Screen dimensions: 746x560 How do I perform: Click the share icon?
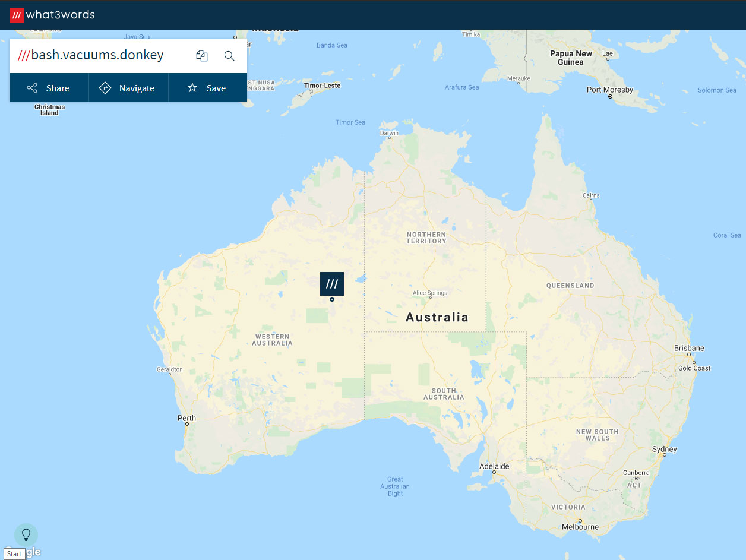click(x=32, y=88)
